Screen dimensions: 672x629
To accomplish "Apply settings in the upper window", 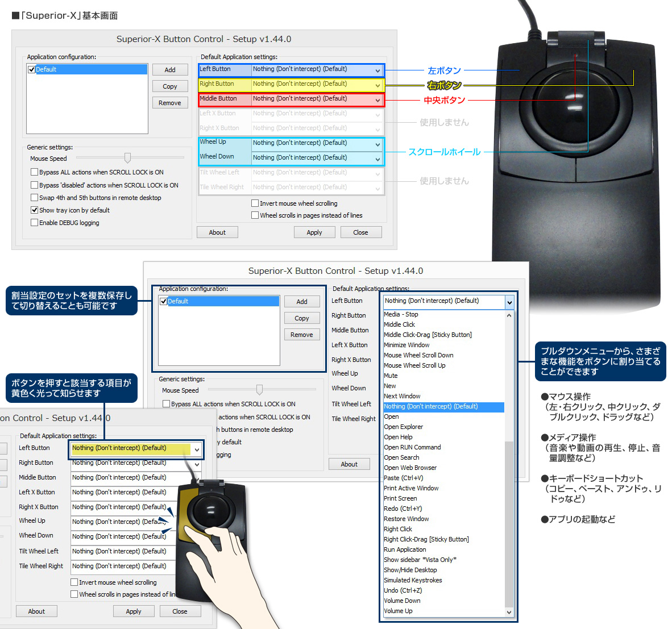I will (x=314, y=232).
